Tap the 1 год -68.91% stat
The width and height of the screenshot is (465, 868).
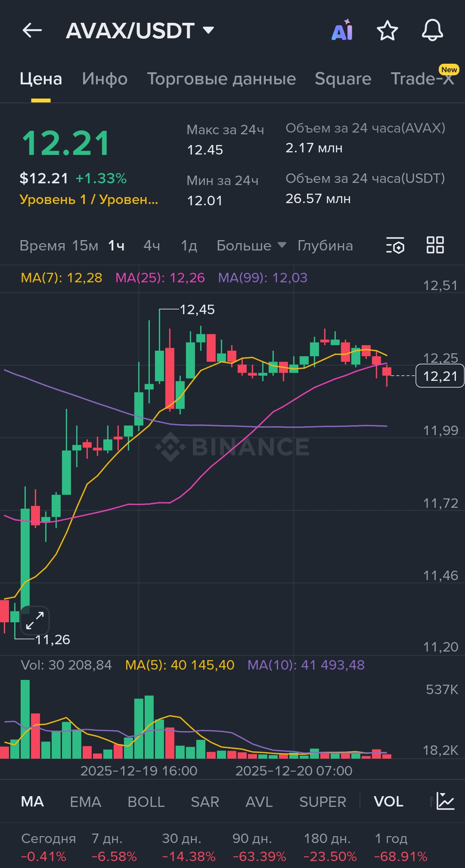pos(400,847)
